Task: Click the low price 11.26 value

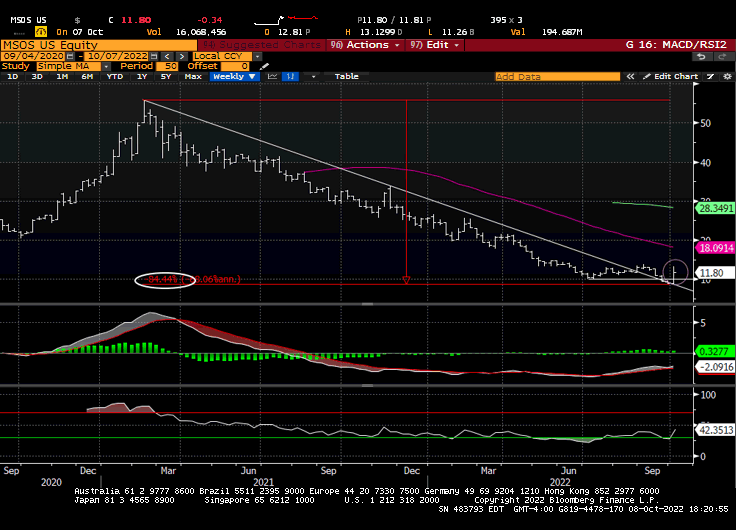Action: click(x=454, y=32)
